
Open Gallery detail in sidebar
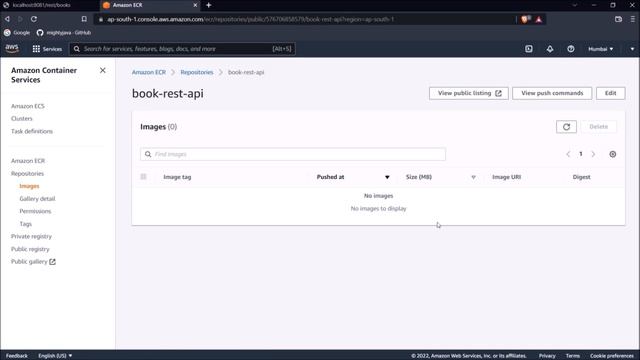[37, 199]
